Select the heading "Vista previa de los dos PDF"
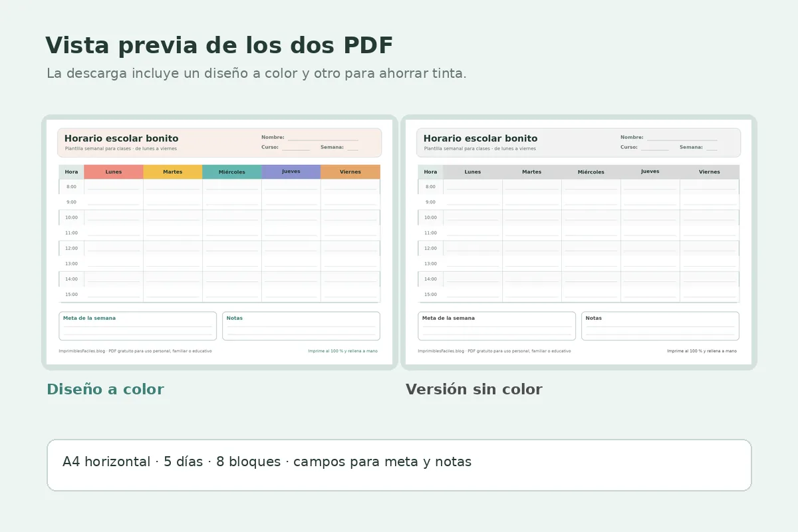 (x=219, y=46)
